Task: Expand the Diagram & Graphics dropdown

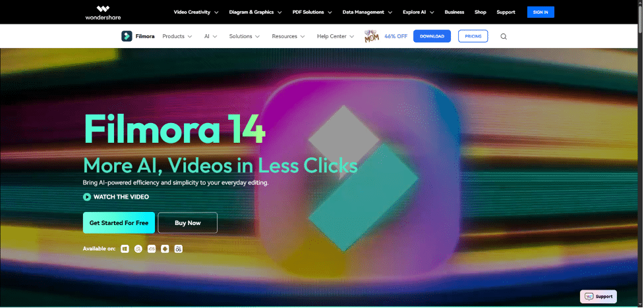Action: pos(255,13)
